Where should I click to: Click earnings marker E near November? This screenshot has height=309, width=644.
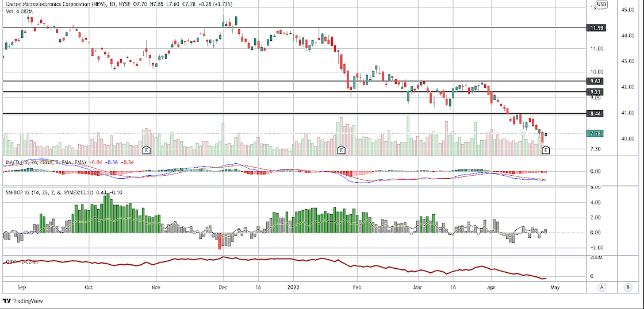(145, 150)
